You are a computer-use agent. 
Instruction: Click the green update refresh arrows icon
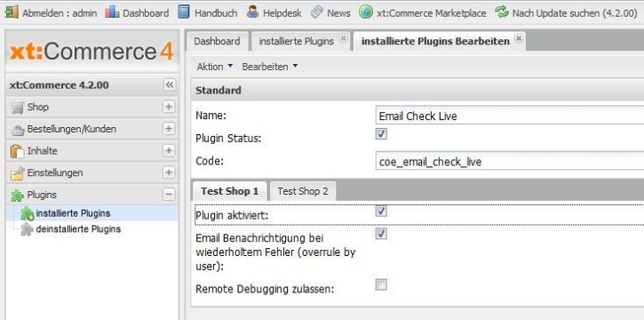coord(502,12)
